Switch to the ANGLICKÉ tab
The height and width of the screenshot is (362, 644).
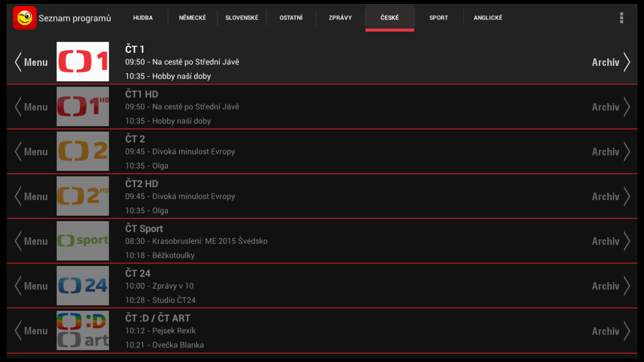[488, 18]
